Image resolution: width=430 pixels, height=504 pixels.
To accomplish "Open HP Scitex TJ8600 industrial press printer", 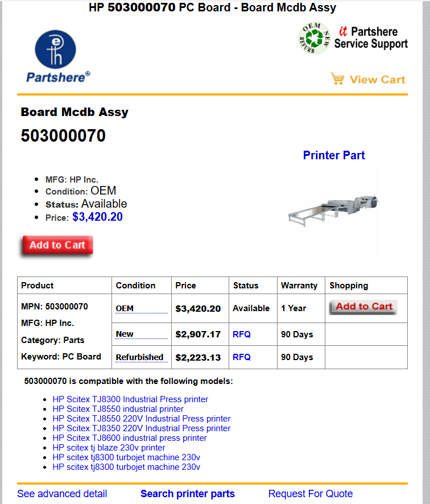I will click(x=130, y=438).
